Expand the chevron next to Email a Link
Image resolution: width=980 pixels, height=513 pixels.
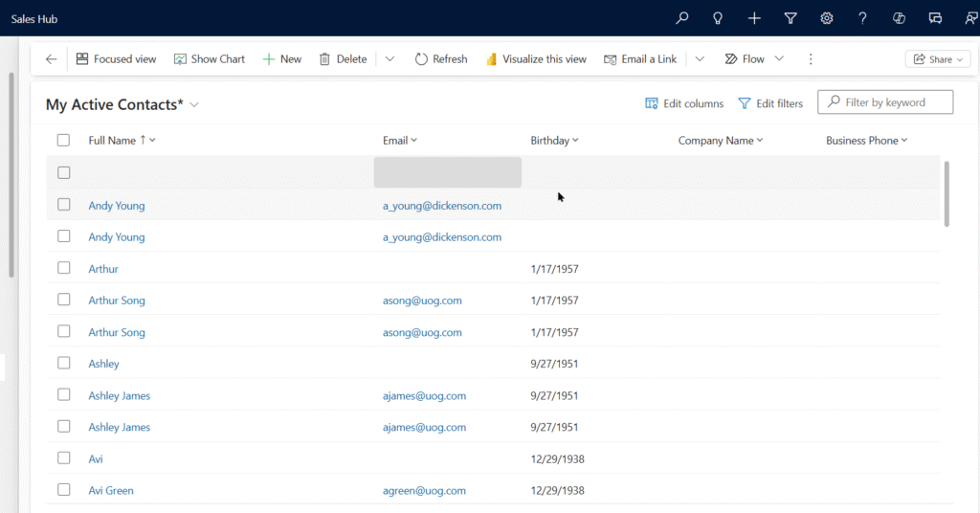pos(700,58)
